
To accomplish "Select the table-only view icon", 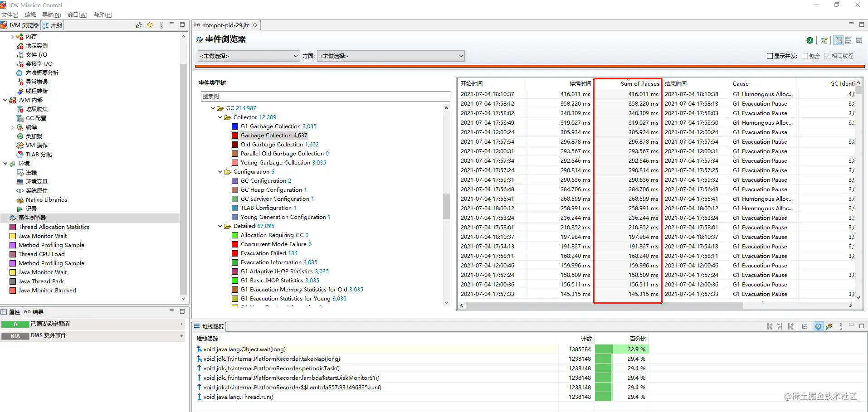I will coord(859,40).
